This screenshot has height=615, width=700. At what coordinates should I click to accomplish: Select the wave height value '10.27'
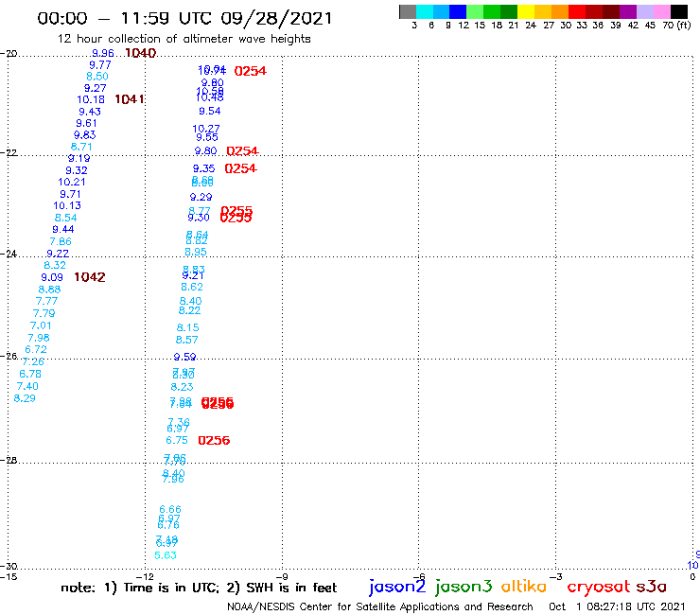[206, 129]
